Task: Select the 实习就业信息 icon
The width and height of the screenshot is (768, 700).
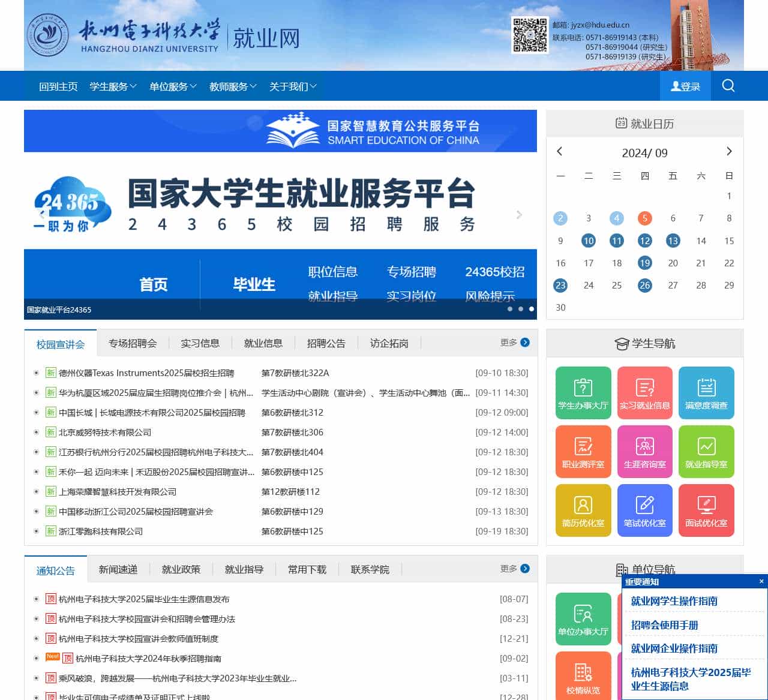Action: click(644, 392)
